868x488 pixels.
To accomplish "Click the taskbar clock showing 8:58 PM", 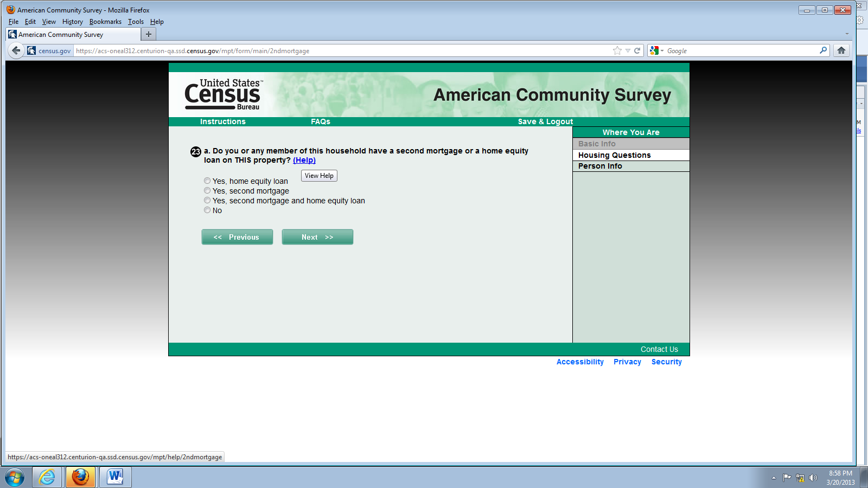I will point(840,478).
